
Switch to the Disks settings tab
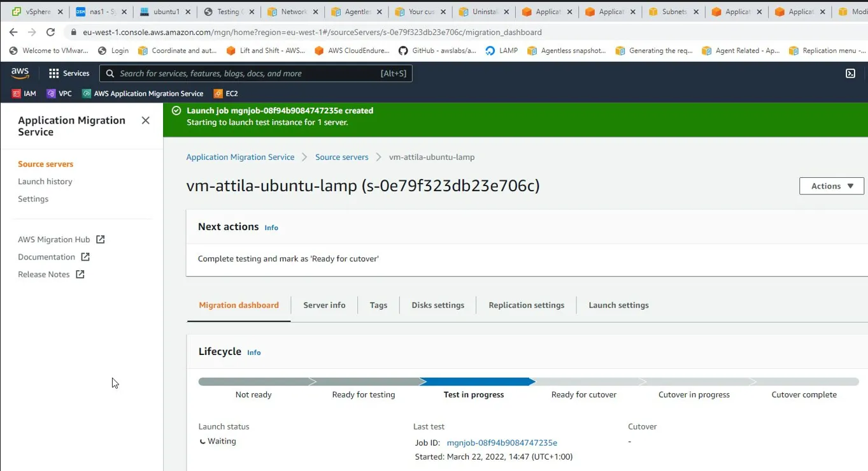[438, 305]
